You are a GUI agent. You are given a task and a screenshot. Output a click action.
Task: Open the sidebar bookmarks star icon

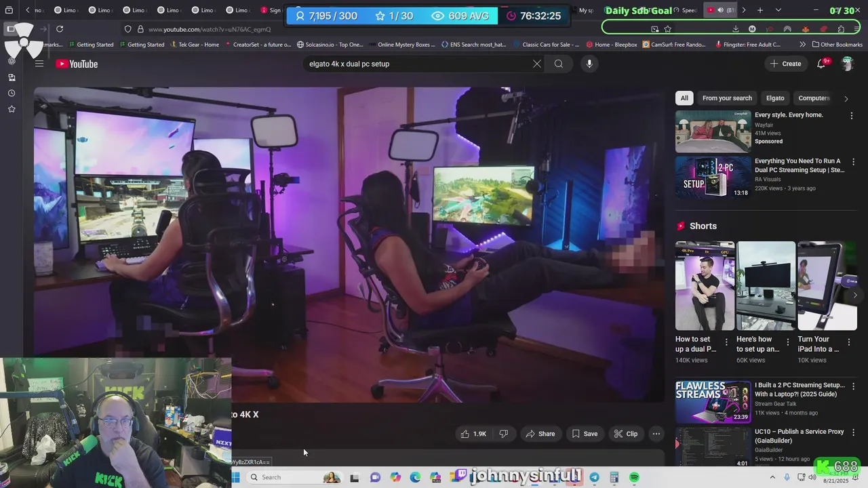point(12,109)
